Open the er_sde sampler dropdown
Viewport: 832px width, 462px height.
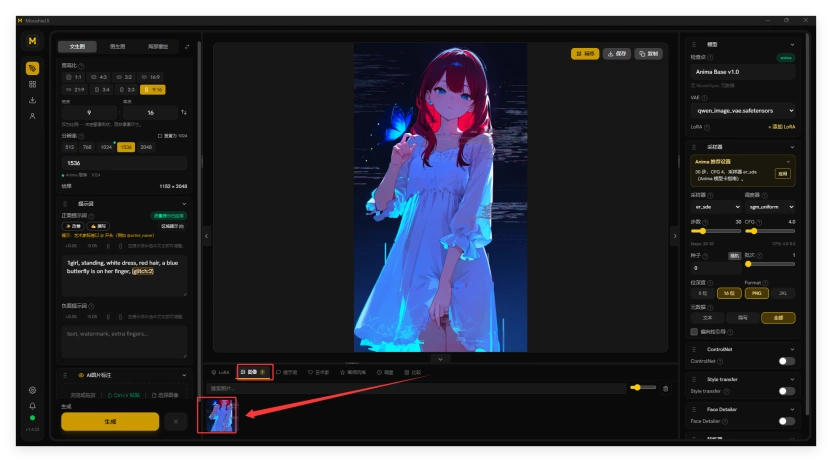click(x=716, y=207)
